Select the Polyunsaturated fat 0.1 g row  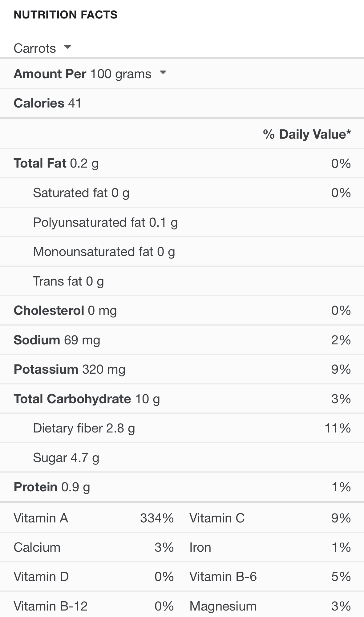(105, 222)
